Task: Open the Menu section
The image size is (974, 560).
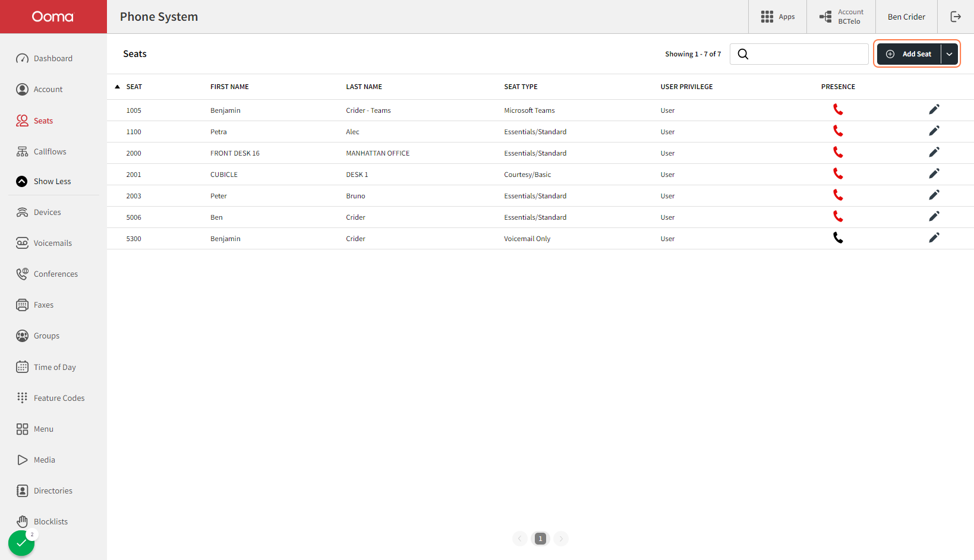Action: tap(35, 429)
